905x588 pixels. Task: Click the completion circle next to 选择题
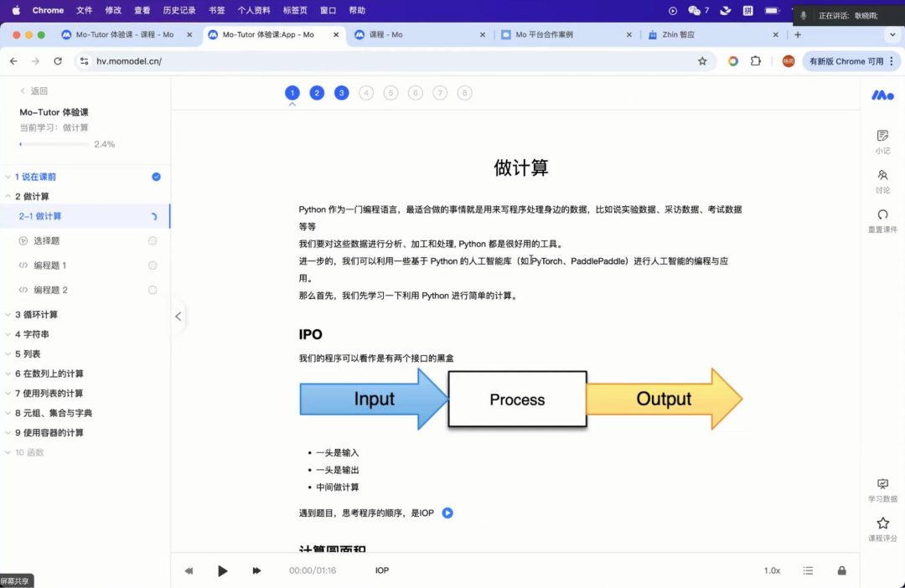(x=153, y=240)
